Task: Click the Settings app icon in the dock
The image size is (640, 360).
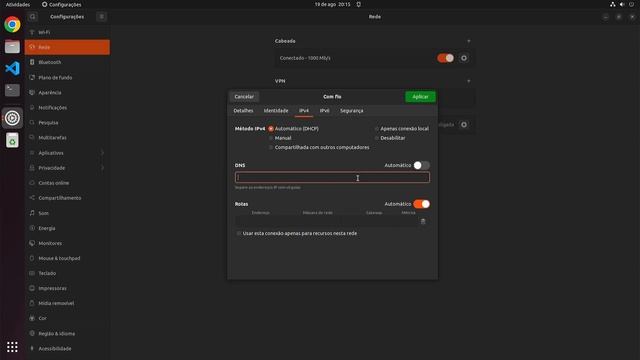Action: tap(12, 118)
